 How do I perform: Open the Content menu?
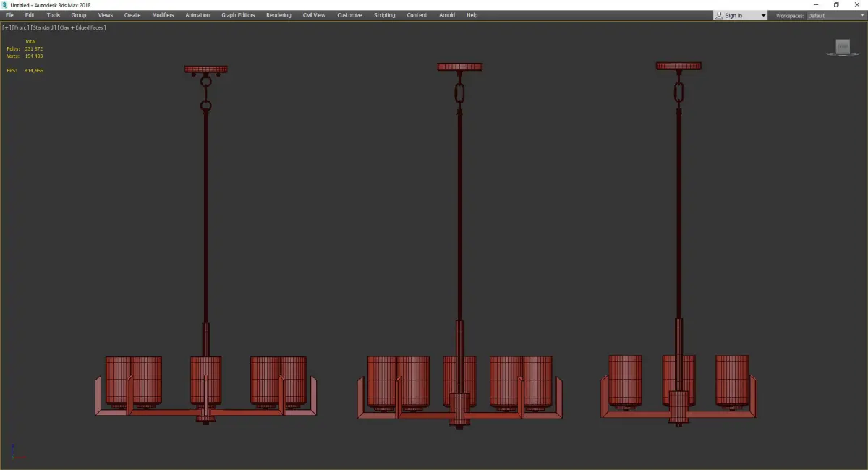pyautogui.click(x=417, y=15)
